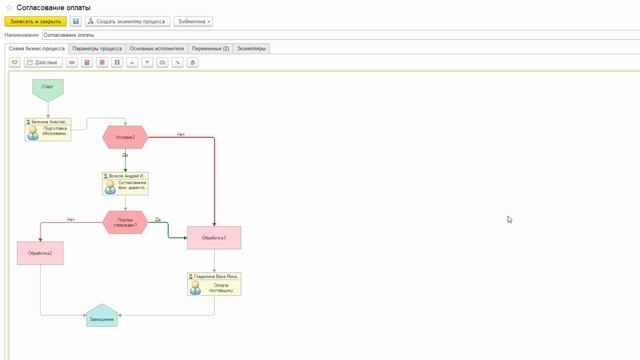Select the blue variant choice icon
The height and width of the screenshot is (360, 640).
point(117,62)
